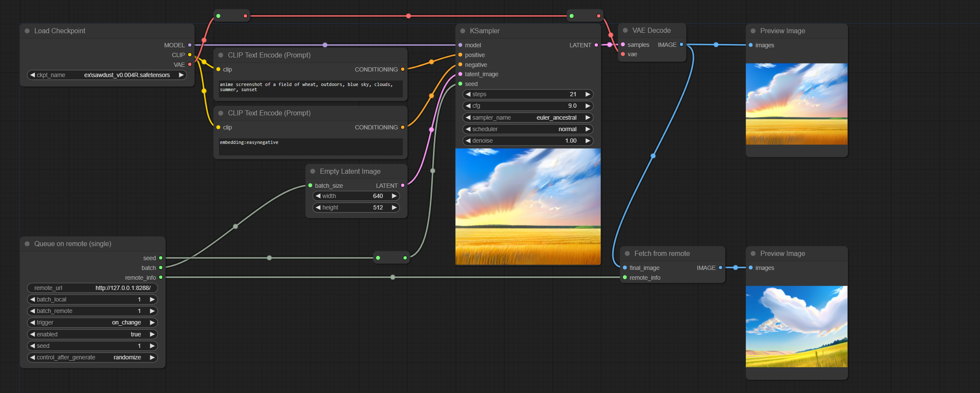Expand the collapsed reroute node at top right
The image size is (980, 393).
pos(571,15)
